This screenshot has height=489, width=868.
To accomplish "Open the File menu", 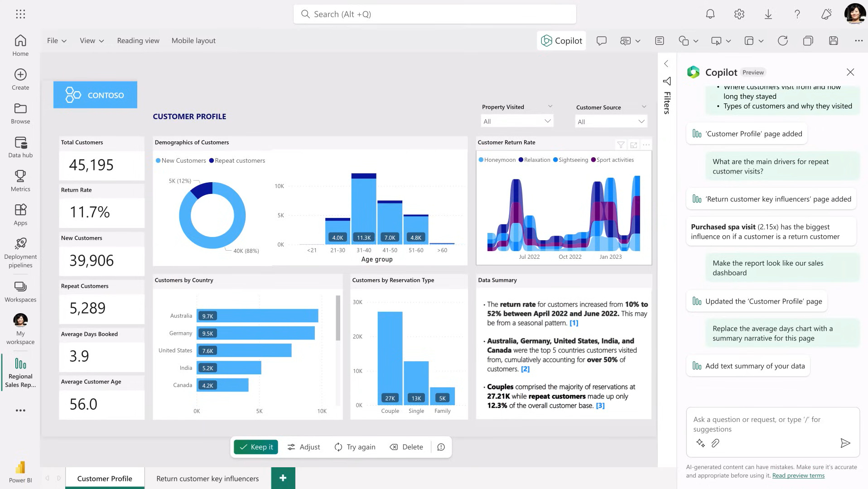I will pyautogui.click(x=57, y=41).
